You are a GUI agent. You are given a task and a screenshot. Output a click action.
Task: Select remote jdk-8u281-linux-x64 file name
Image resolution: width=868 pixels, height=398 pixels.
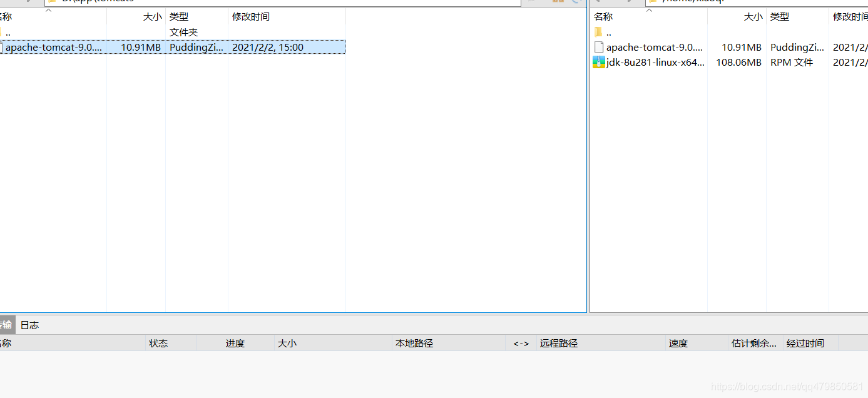coord(655,62)
